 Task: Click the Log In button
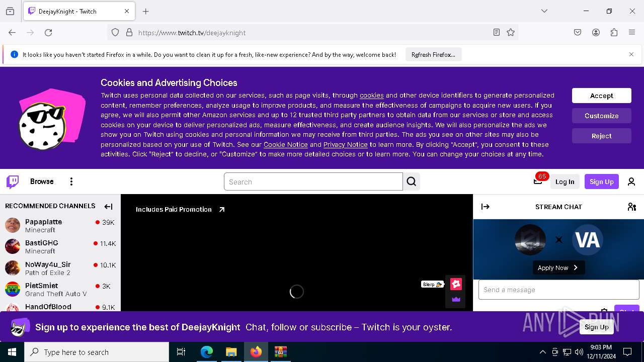(x=565, y=182)
